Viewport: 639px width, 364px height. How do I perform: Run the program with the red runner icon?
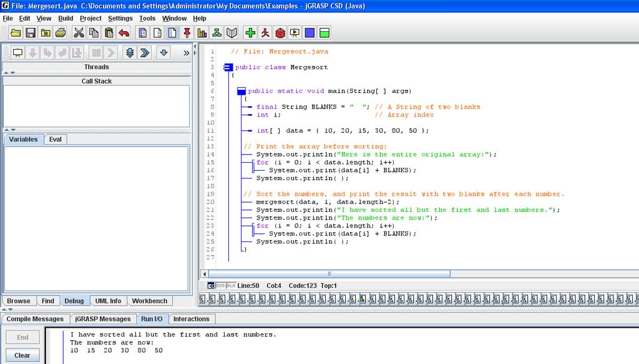point(265,32)
